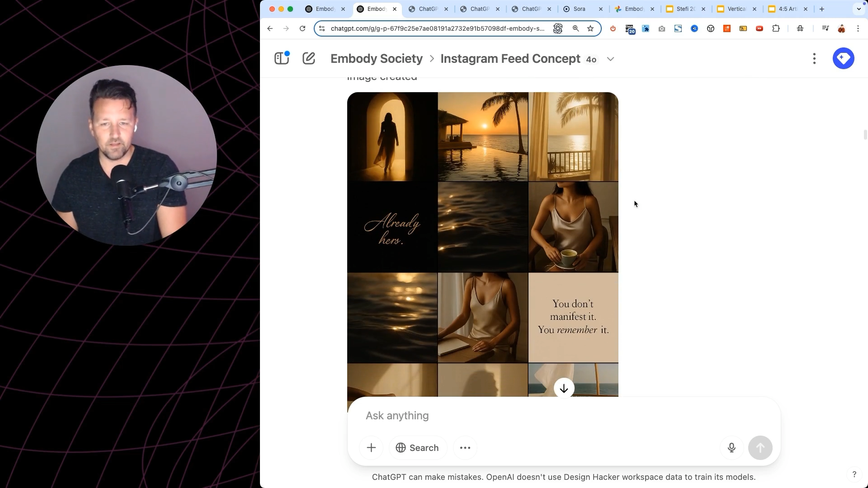Expand the 4o model selector chevron
Image resolution: width=868 pixels, height=488 pixels.
[610, 59]
